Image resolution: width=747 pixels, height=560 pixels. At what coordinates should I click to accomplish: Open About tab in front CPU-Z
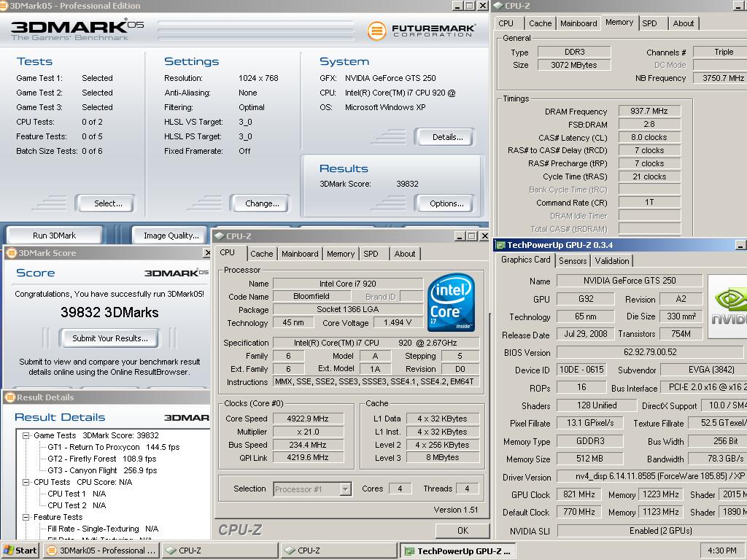[404, 254]
